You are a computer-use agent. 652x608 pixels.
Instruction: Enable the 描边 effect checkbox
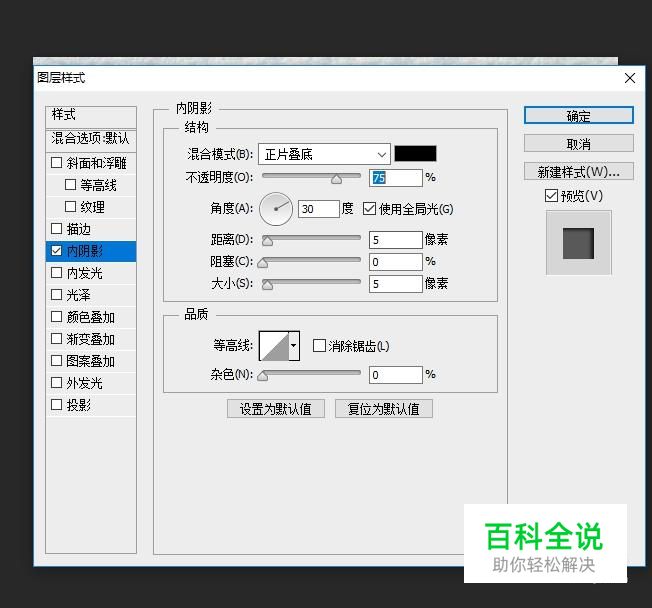[x=57, y=229]
